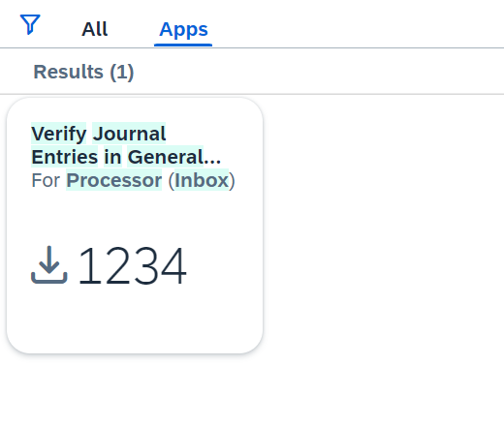Select the Apps tab
This screenshot has height=427, width=504.
click(183, 29)
